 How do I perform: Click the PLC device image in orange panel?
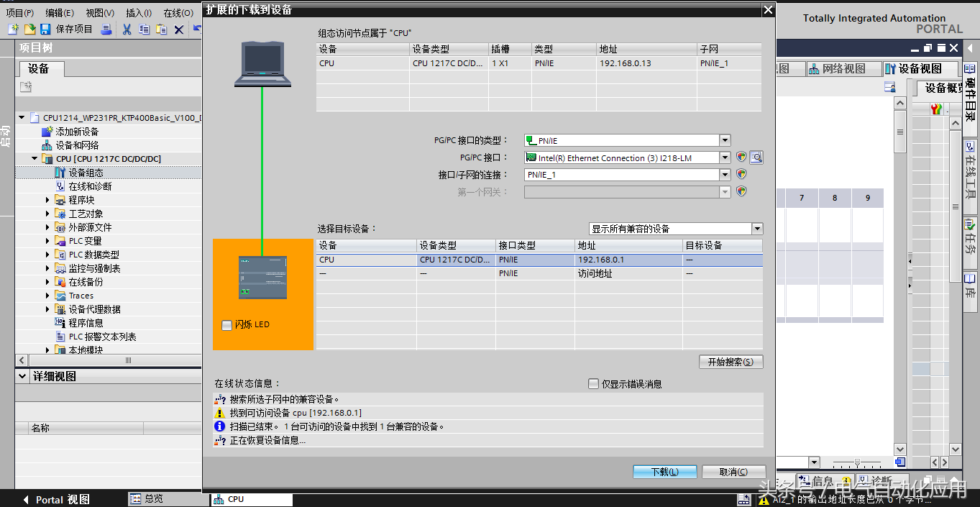point(262,278)
